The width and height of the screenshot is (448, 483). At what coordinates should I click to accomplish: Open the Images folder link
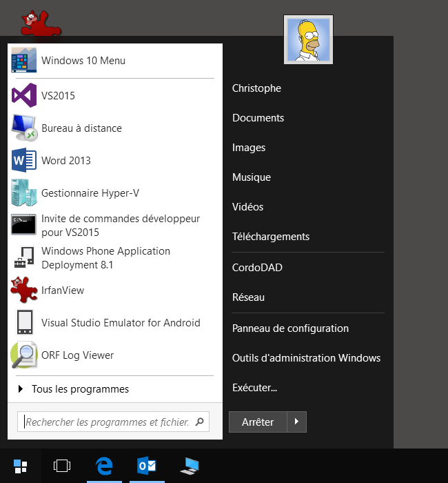click(x=249, y=148)
